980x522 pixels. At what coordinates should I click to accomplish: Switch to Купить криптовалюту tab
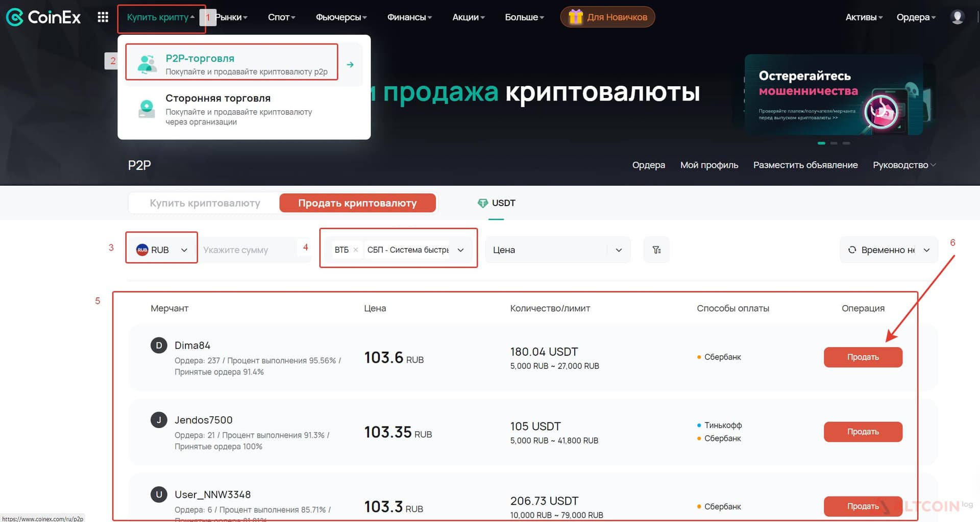[x=205, y=203]
